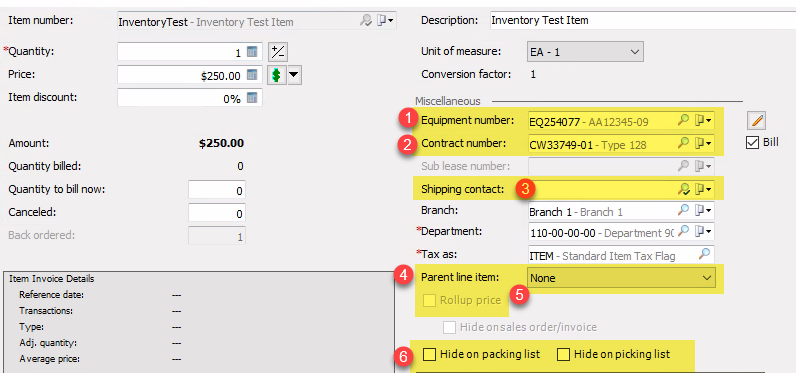Click the Branch field showing Branch 1
Image resolution: width=796 pixels, height=373 pixels.
[621, 211]
